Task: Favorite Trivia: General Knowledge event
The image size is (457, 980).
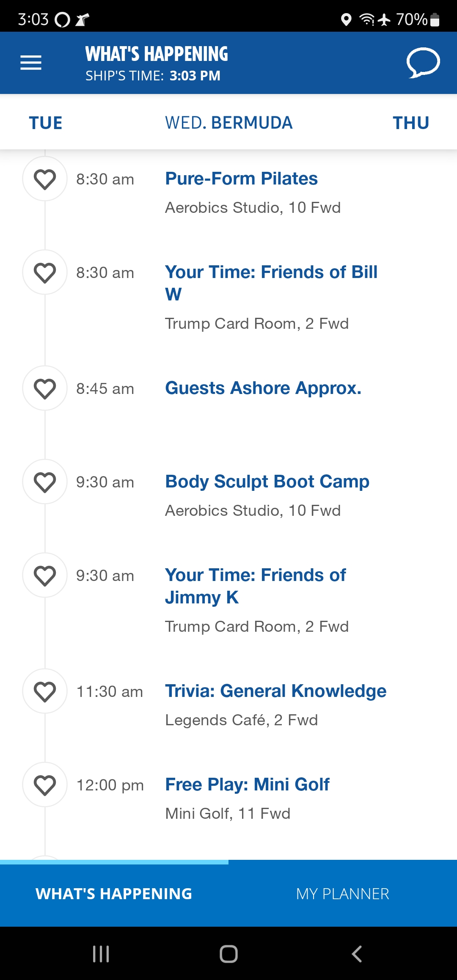Action: (x=45, y=691)
